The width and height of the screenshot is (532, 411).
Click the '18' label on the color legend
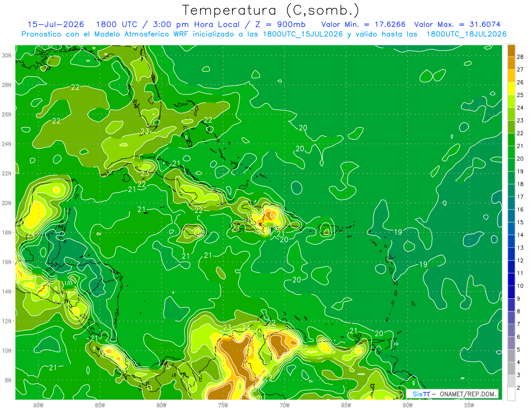coord(520,184)
